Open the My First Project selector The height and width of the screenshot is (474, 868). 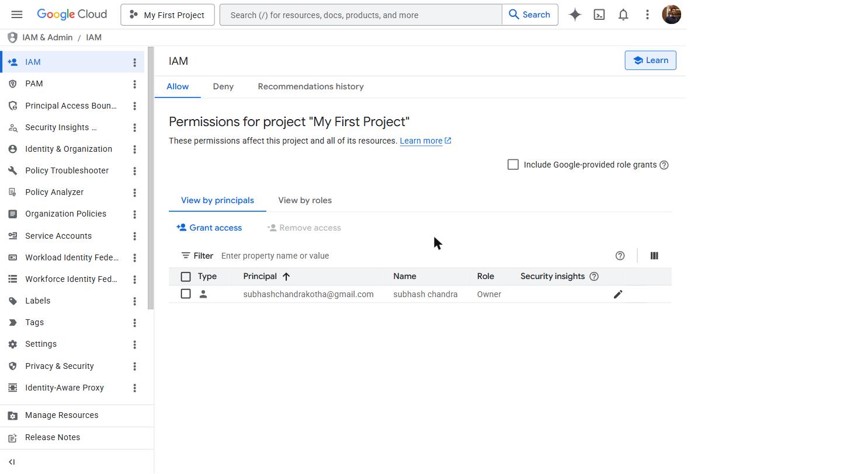point(168,15)
